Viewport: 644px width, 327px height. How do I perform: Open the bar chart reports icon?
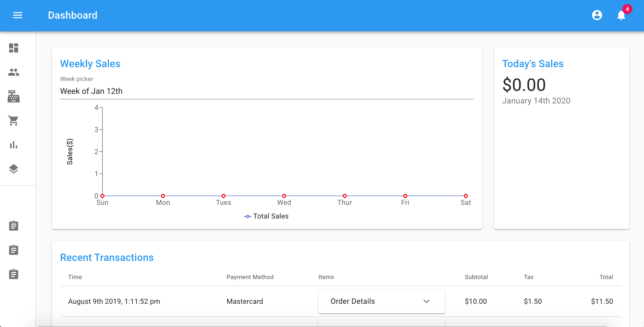[x=14, y=145]
